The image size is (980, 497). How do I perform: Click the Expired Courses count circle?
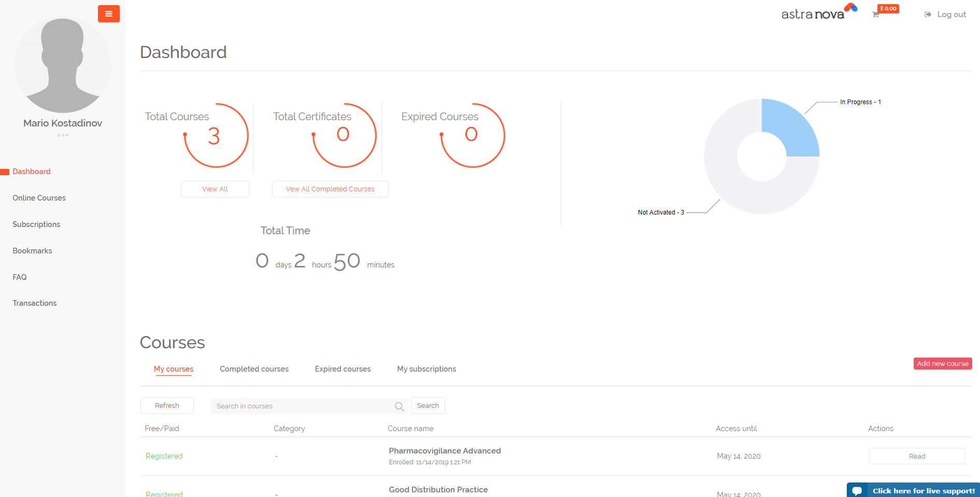(x=473, y=135)
